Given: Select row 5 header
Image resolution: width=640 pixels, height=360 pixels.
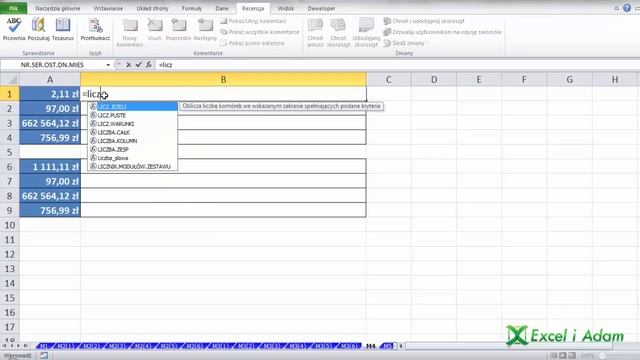Looking at the screenshot, I should 9,152.
